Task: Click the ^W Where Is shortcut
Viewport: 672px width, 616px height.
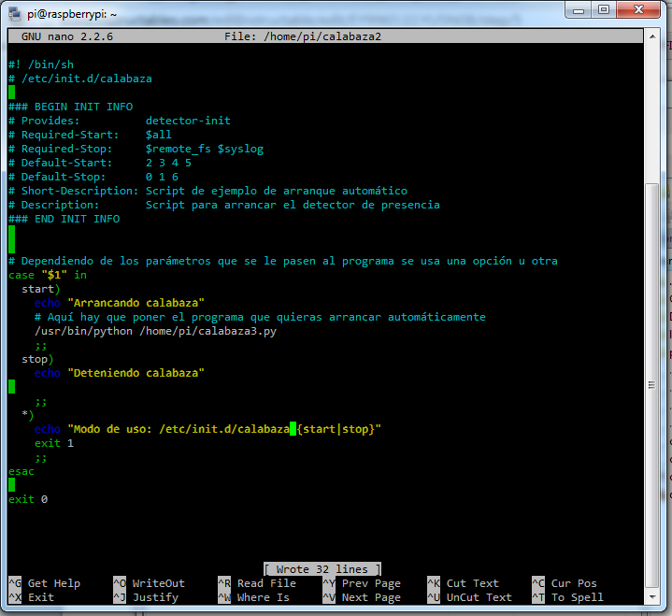Action: click(253, 597)
